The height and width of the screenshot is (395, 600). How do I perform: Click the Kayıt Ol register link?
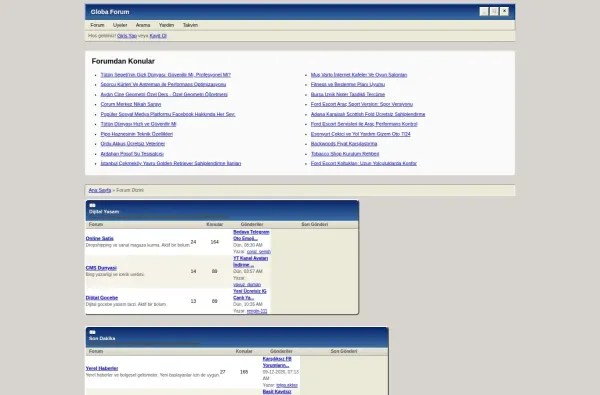pyautogui.click(x=158, y=36)
